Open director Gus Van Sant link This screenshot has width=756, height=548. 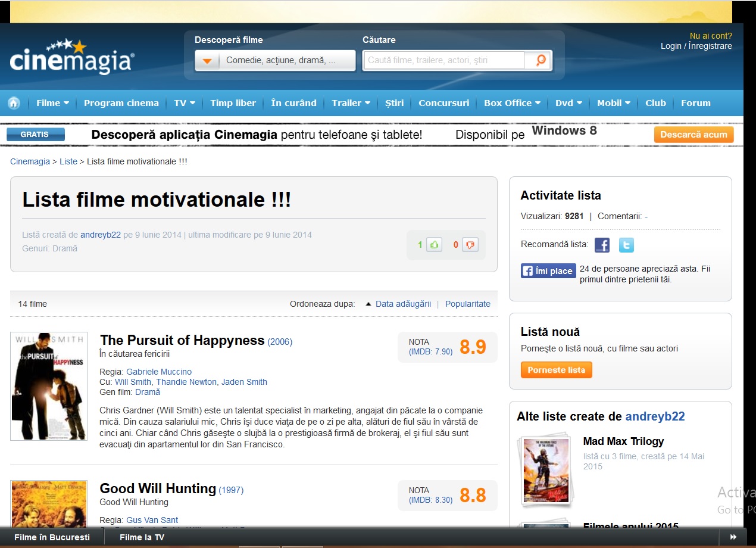(152, 520)
